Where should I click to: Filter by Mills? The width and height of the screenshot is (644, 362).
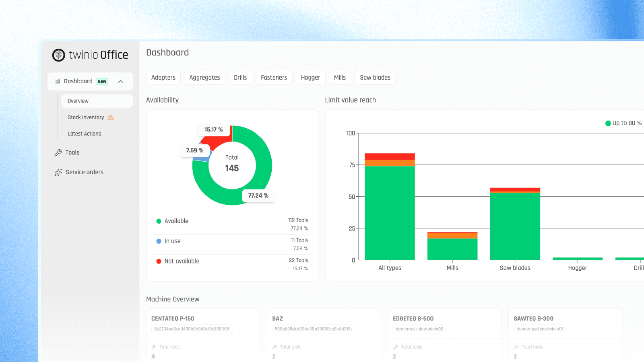click(x=340, y=78)
